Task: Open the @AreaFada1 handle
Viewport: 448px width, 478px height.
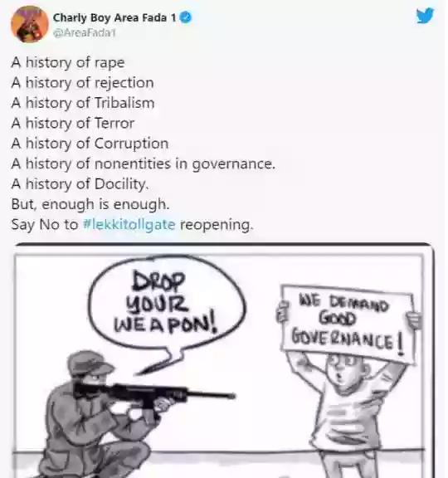Action: (x=84, y=32)
